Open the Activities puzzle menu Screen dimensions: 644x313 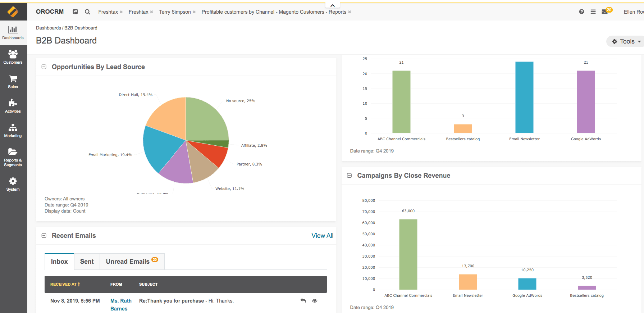[13, 106]
